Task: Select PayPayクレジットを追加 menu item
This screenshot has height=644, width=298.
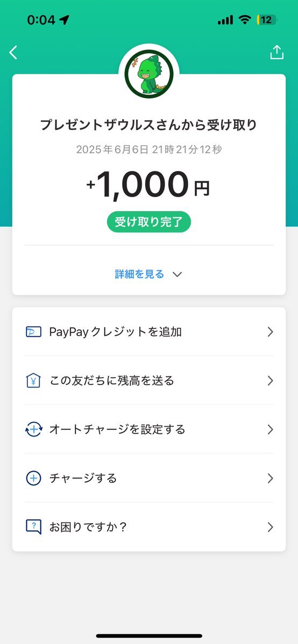Action: (149, 332)
